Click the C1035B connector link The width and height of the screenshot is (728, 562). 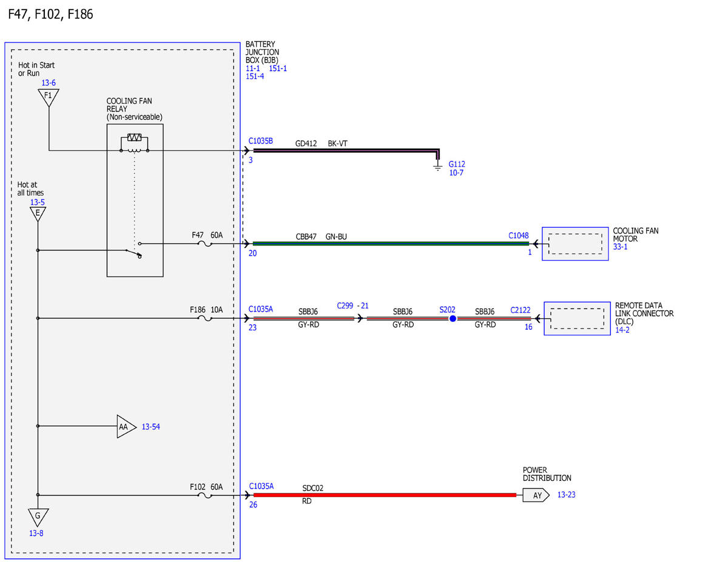coord(261,141)
